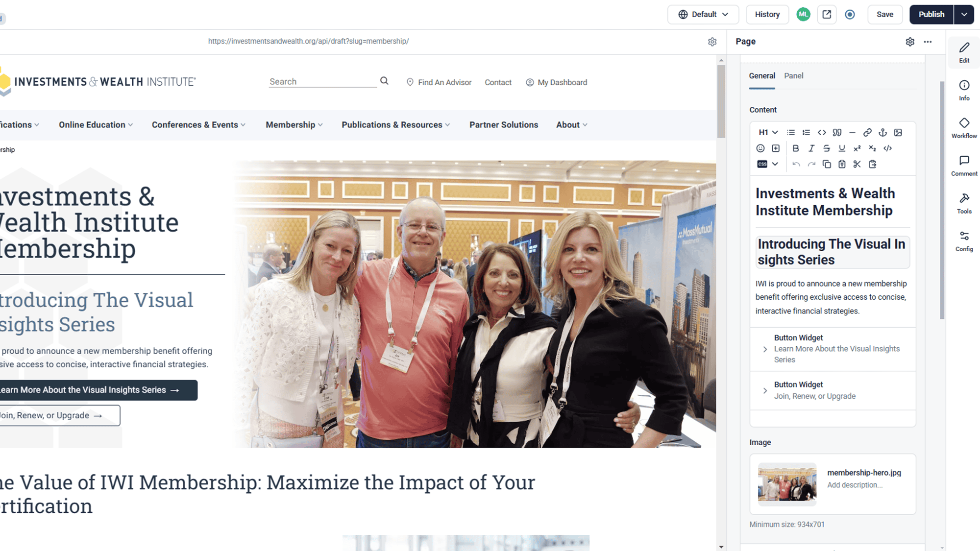The width and height of the screenshot is (980, 551).
Task: Toggle the live preview indicator icon
Action: coord(850,14)
